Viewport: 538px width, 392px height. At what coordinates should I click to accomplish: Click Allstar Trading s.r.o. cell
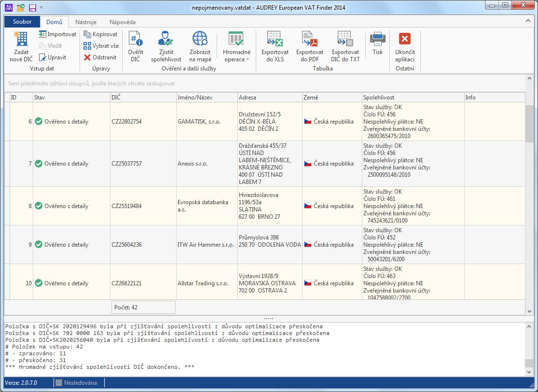pos(207,282)
